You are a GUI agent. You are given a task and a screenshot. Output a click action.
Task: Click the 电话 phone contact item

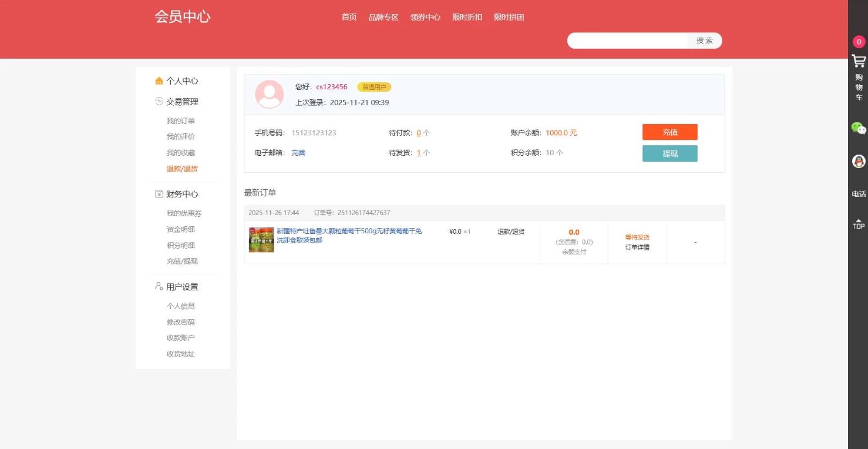[x=858, y=193]
